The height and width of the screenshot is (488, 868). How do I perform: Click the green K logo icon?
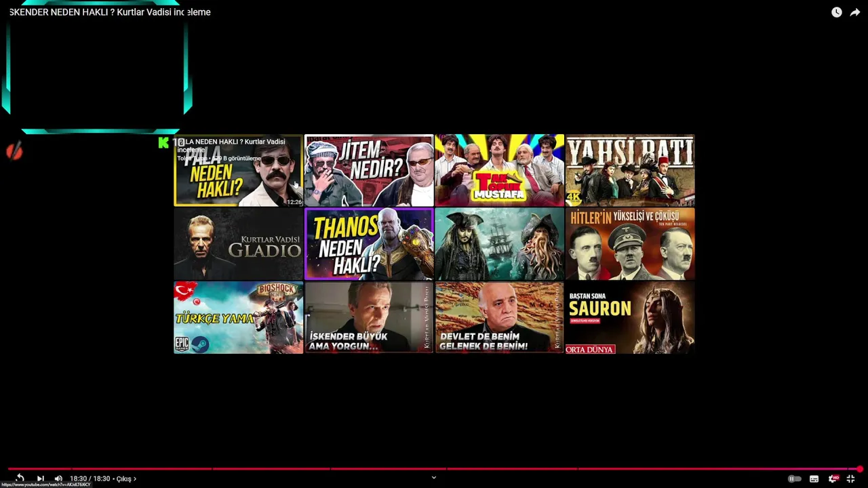pos(163,142)
